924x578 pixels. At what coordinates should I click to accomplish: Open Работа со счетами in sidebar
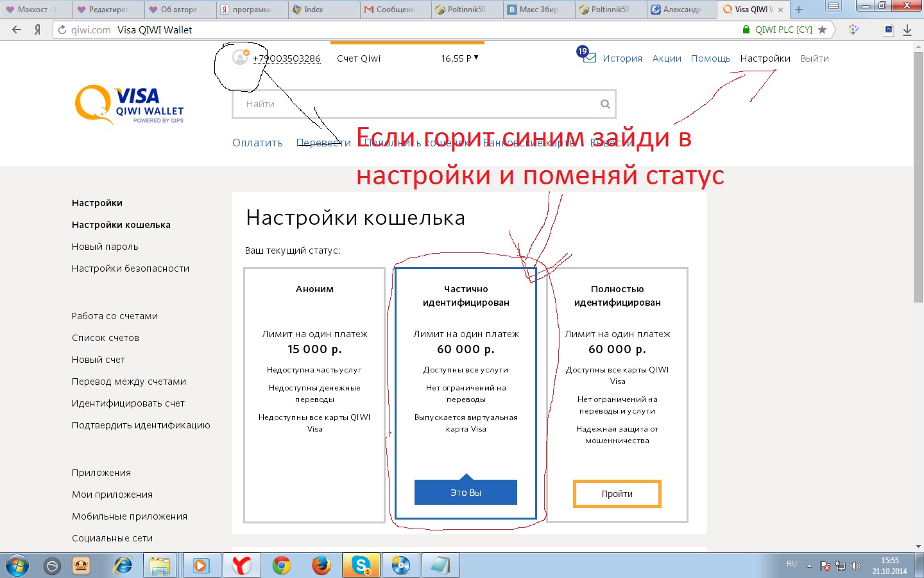pos(115,316)
